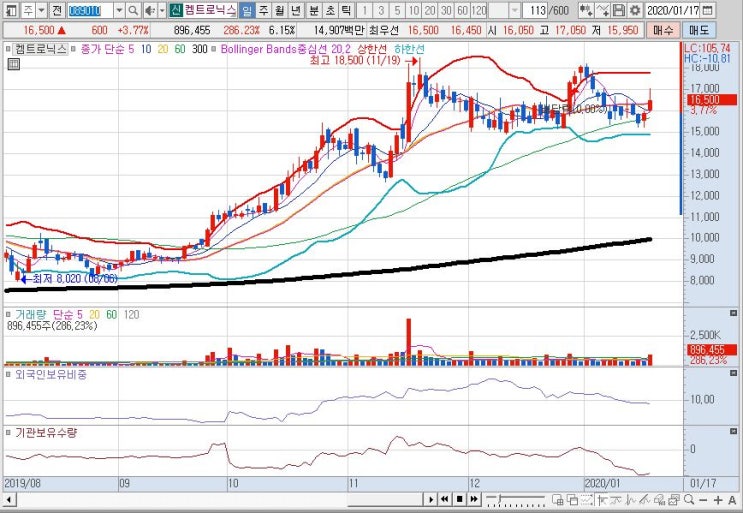Choose the 10 interval button

click(x=414, y=10)
